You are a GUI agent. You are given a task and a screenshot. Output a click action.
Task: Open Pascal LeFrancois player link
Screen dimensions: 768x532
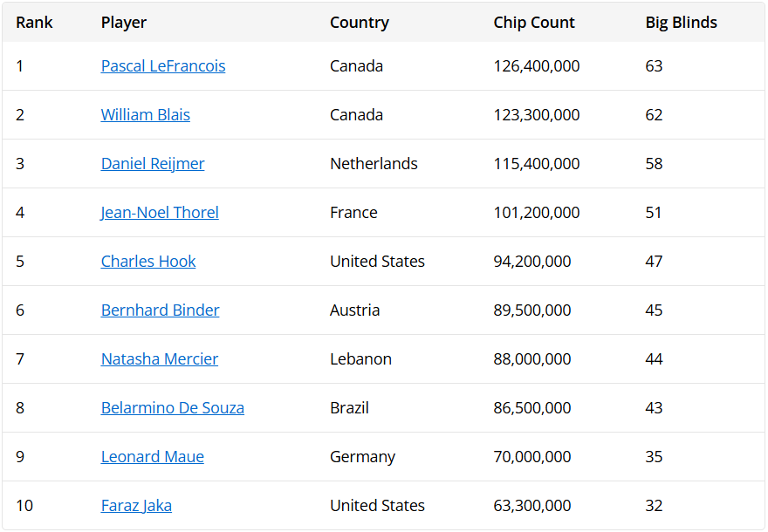click(x=163, y=66)
